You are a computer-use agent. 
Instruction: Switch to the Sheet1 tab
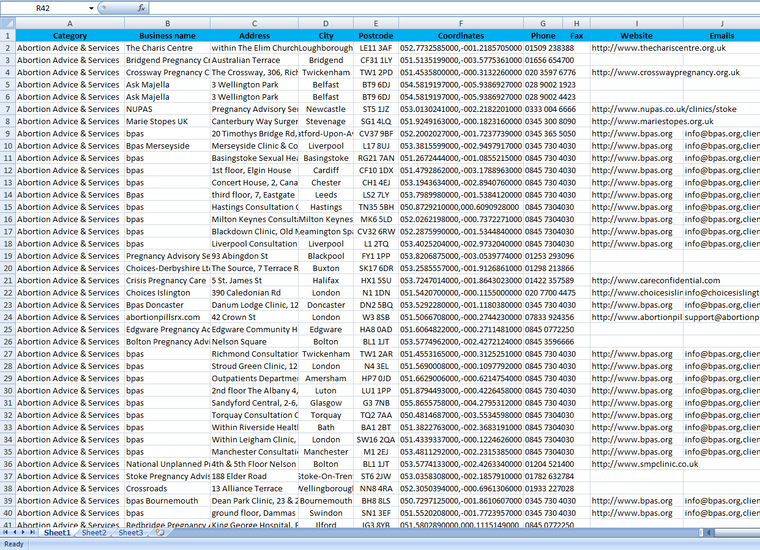(x=57, y=533)
